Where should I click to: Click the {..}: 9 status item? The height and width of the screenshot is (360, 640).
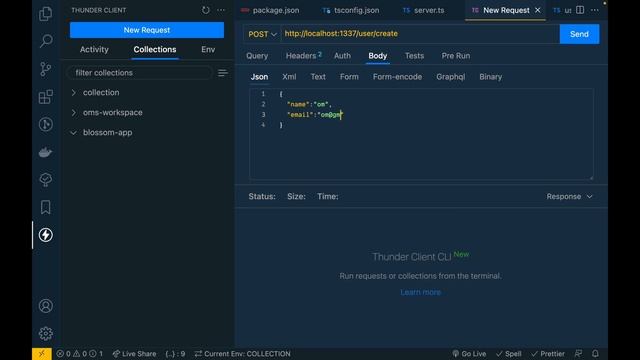[x=175, y=354]
